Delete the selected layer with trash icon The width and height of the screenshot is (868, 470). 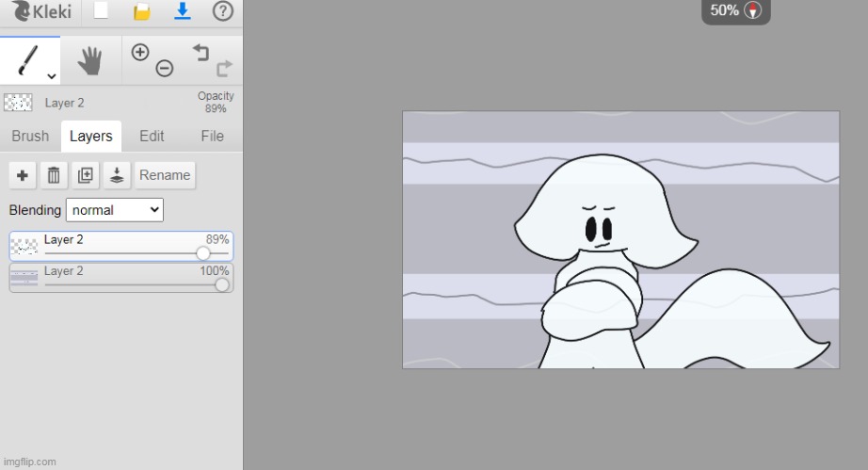coord(54,175)
